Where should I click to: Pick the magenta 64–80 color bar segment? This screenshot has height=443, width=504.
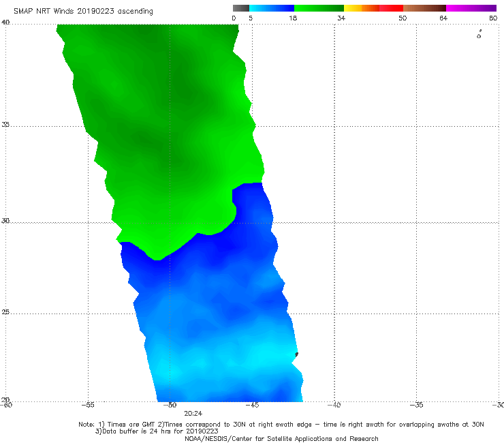click(x=471, y=8)
